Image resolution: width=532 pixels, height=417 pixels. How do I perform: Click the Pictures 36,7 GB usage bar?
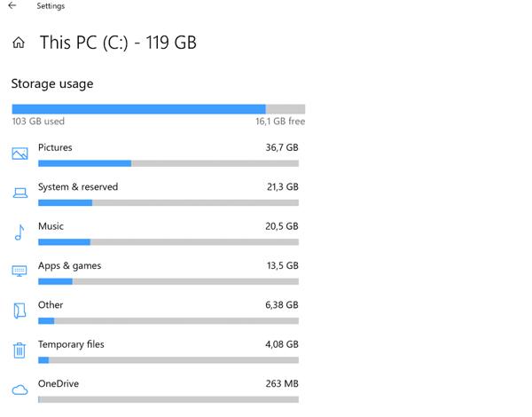(x=168, y=163)
